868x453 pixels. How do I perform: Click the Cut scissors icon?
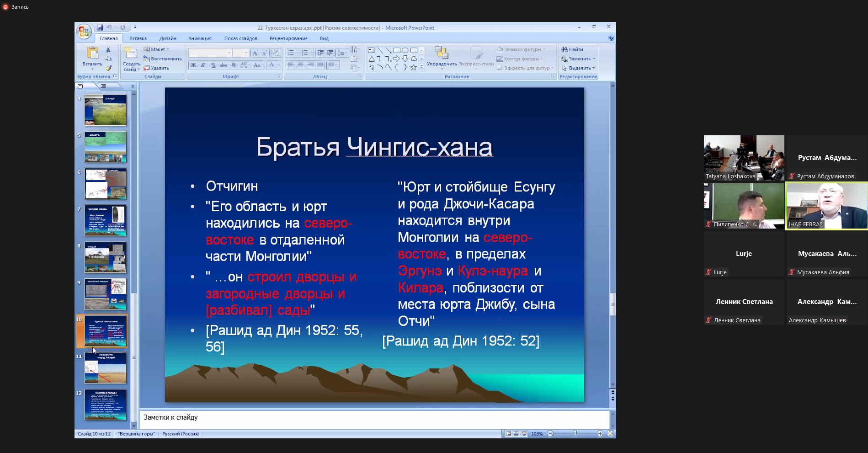click(x=108, y=50)
